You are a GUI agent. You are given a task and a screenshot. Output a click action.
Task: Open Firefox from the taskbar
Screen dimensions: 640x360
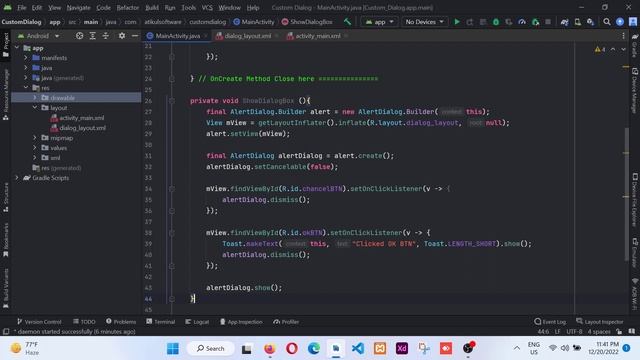269,349
